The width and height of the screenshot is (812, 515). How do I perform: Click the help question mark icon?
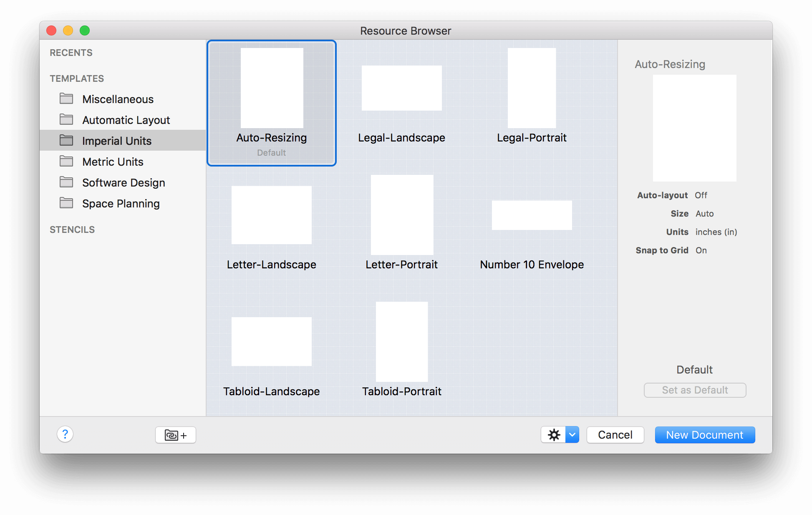(65, 434)
